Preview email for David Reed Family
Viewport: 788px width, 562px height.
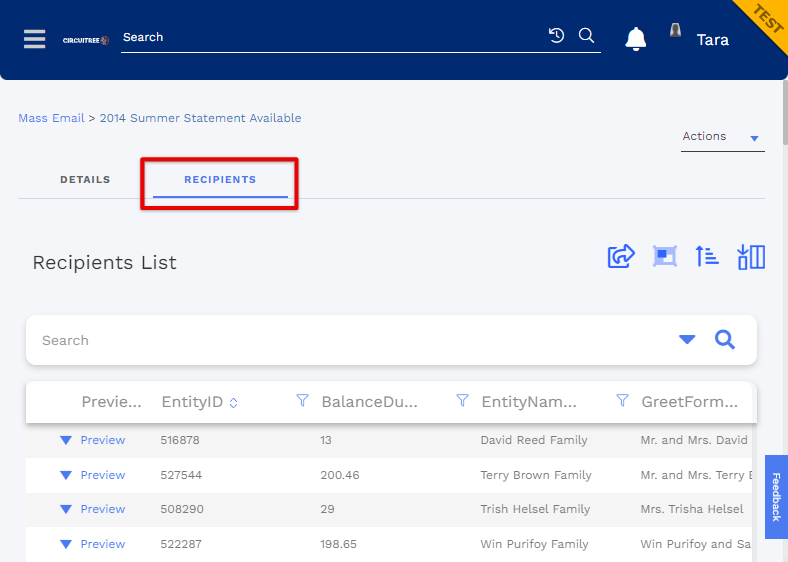[103, 440]
